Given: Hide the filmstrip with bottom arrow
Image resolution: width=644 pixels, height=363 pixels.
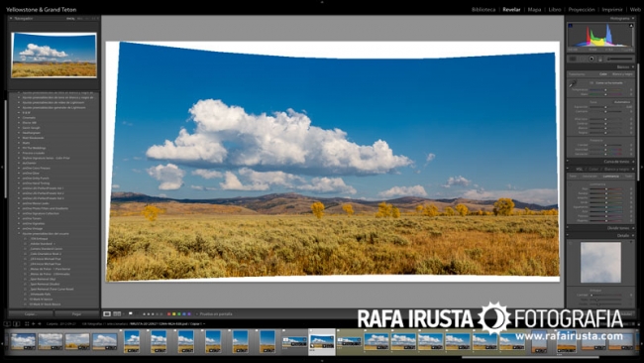Looking at the screenshot, I should (x=322, y=361).
